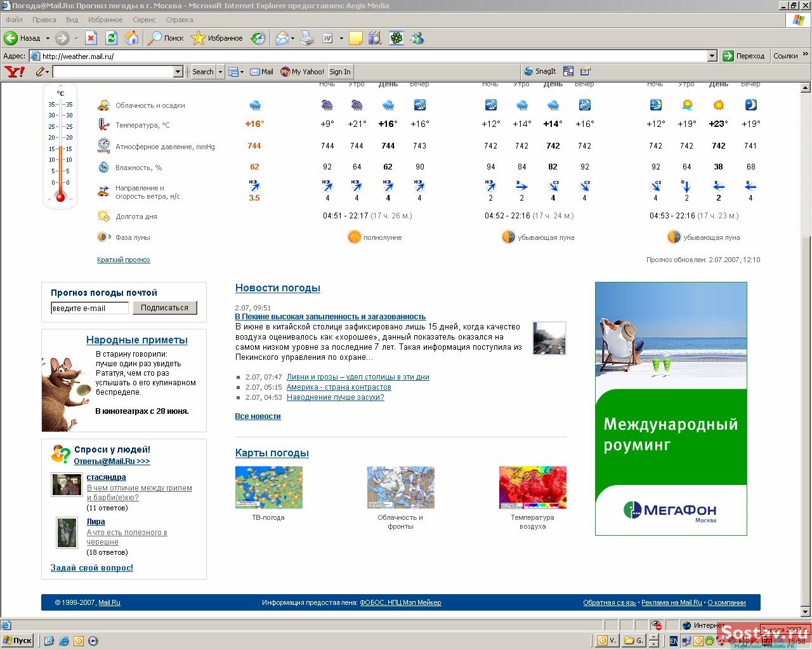Click the Stop loading icon
The width and height of the screenshot is (812, 650).
(91, 38)
